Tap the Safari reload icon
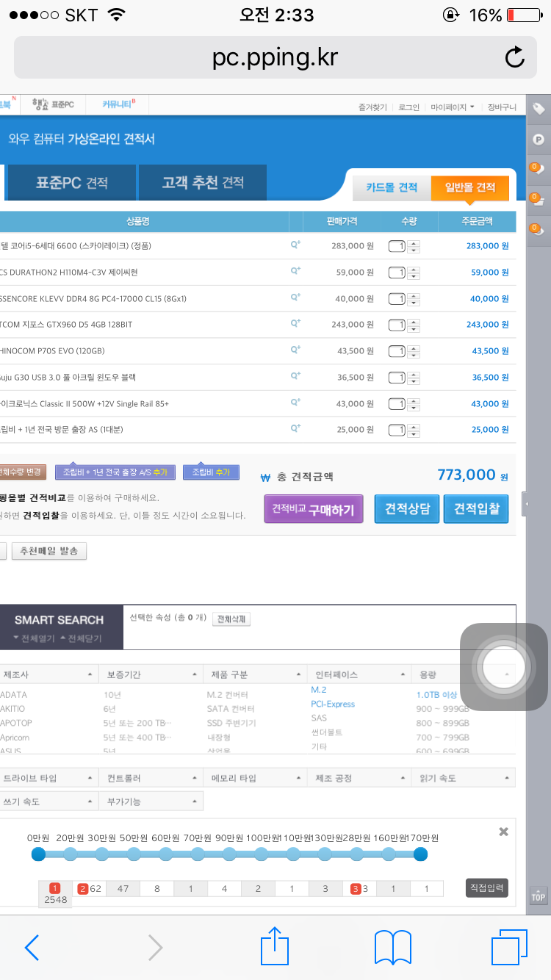 pyautogui.click(x=514, y=57)
